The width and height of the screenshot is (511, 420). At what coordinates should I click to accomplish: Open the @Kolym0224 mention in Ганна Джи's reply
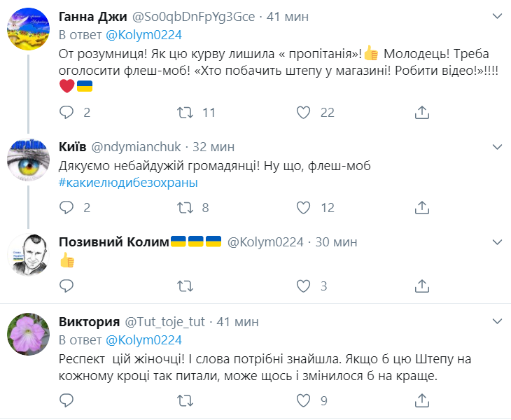pos(143,35)
